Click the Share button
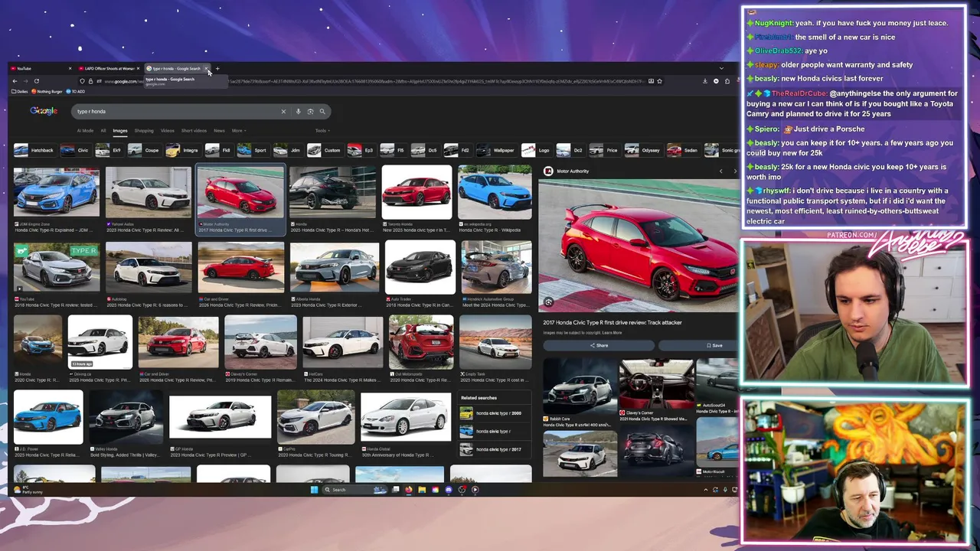980x551 pixels. (599, 345)
